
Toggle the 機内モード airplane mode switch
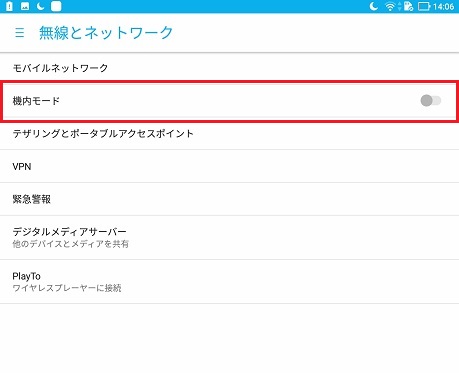click(x=431, y=100)
